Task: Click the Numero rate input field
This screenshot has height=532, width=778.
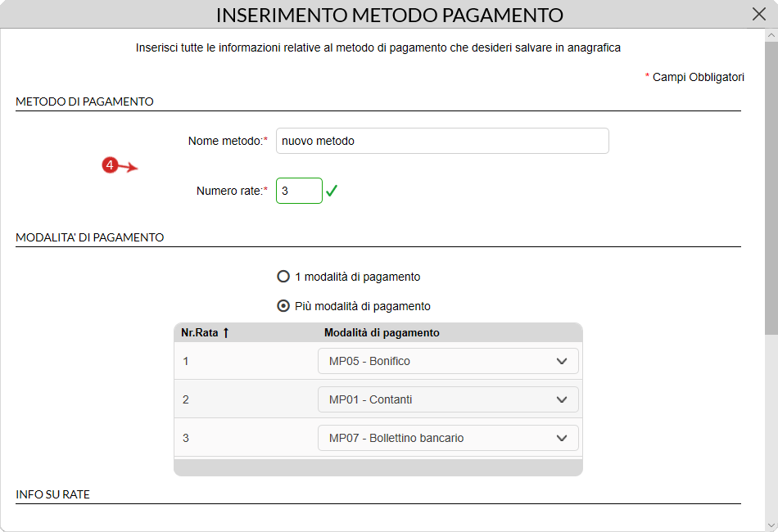Action: tap(299, 191)
